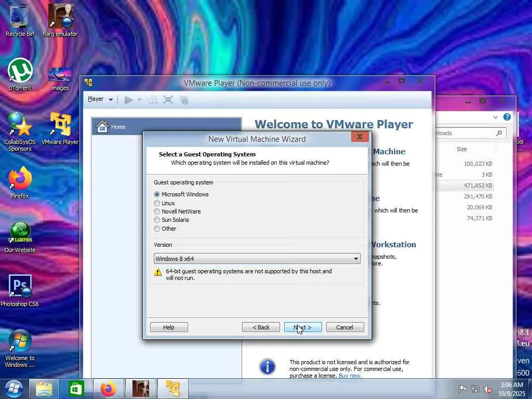Switch to flarg emulator taskbar button
This screenshot has height=399, width=532.
[140, 389]
